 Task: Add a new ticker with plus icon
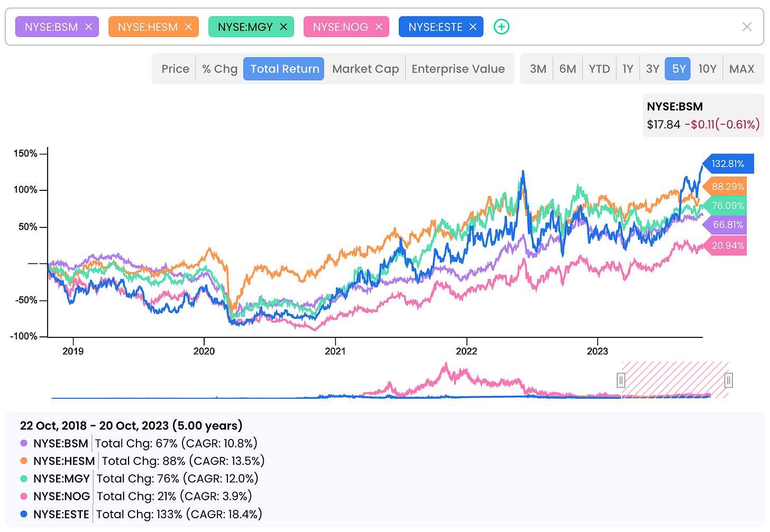click(501, 26)
